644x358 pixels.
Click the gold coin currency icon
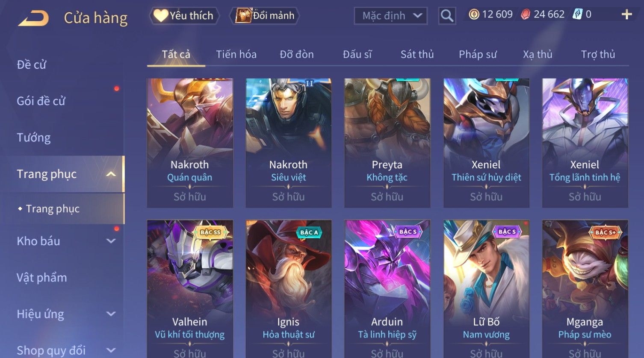click(x=474, y=15)
